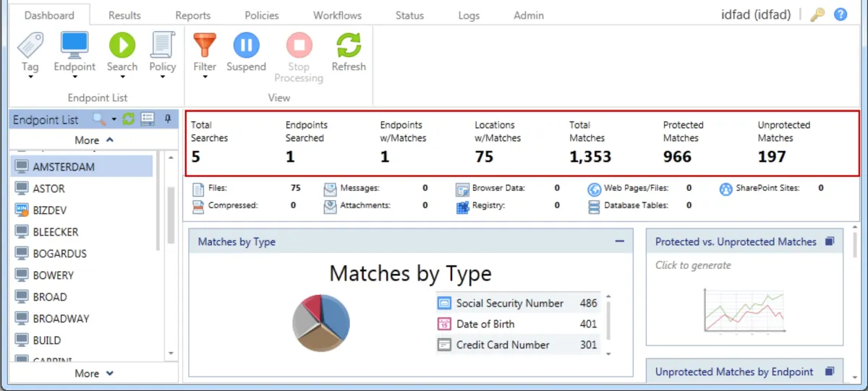Viewport: 868px width, 391px height.
Task: Click the Endpoint List scrollbar up arrow
Action: click(171, 157)
